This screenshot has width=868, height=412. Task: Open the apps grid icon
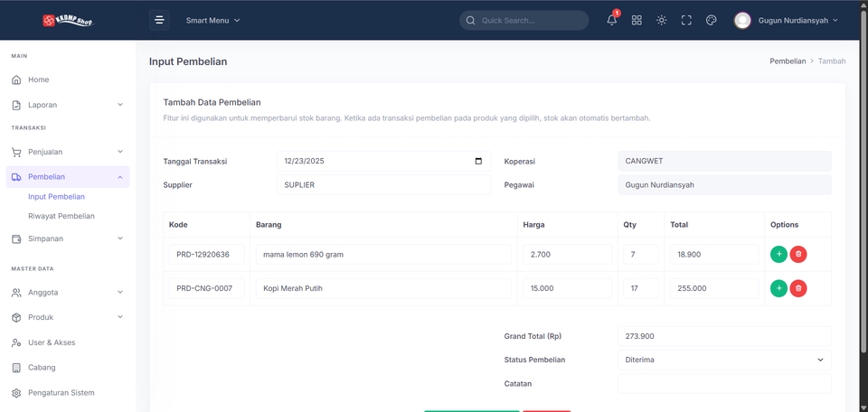(637, 21)
